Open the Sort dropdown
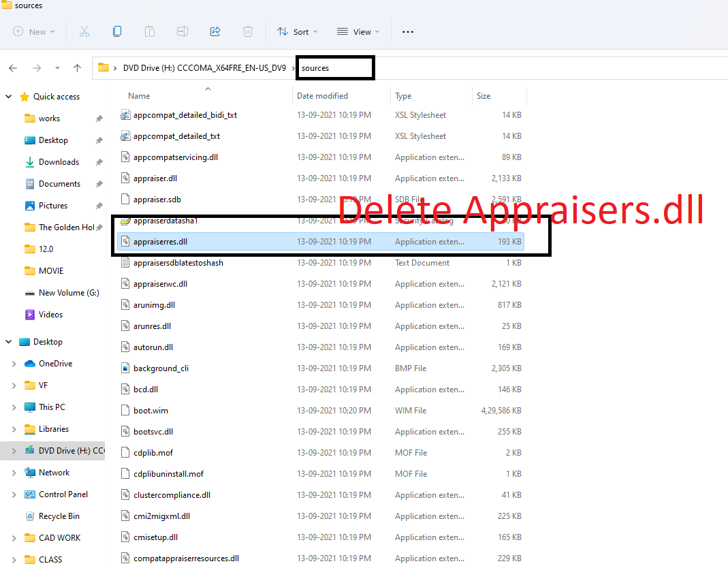Viewport: 728px width, 568px height. [298, 31]
